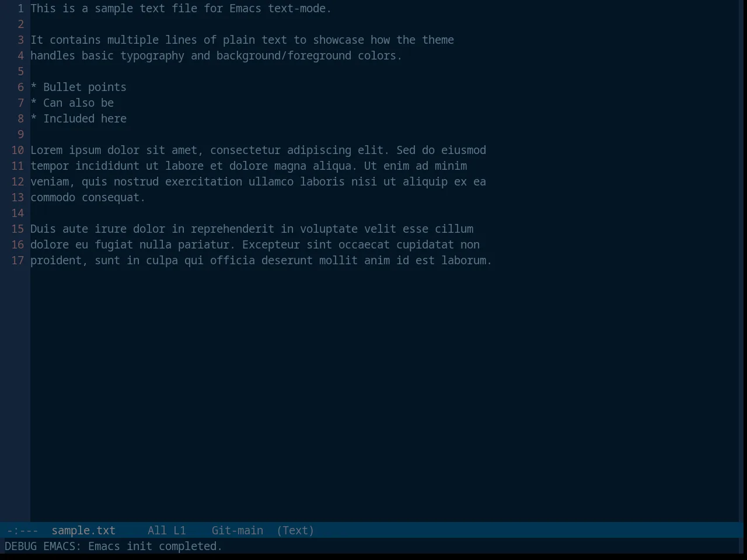
Task: Click line number 17 in the gutter
Action: point(18,260)
